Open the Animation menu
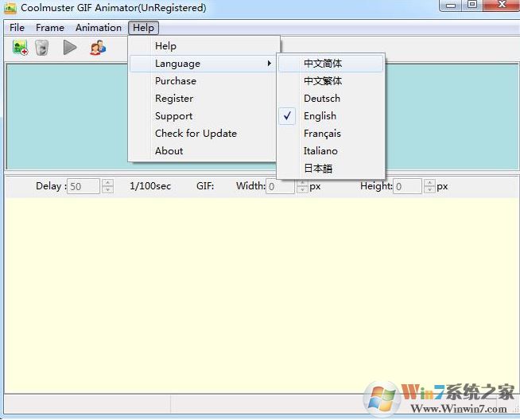This screenshot has width=520, height=420. point(99,28)
